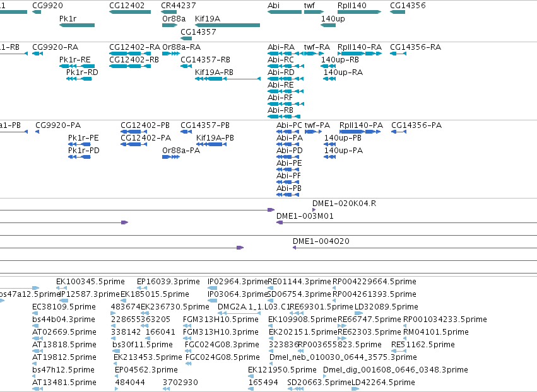Click the CR44237 gene label
Viewport: 537px width, 392px height.
coord(179,6)
